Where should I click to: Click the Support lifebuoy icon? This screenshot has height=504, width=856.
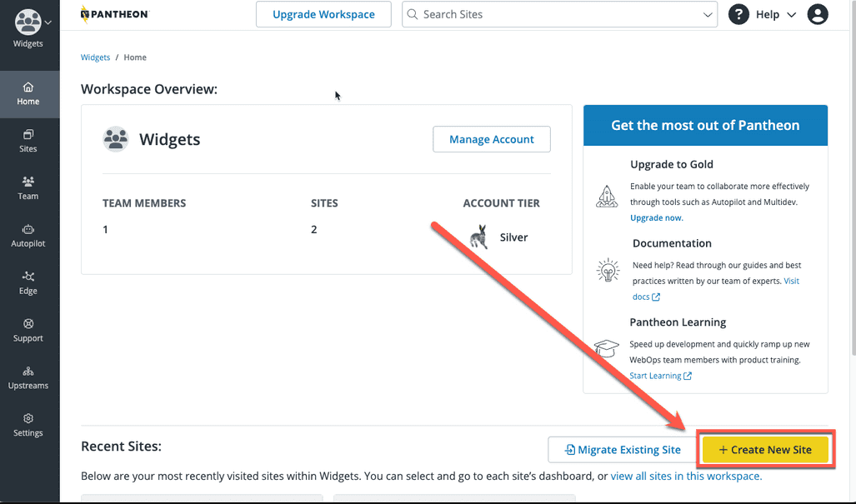tap(28, 323)
